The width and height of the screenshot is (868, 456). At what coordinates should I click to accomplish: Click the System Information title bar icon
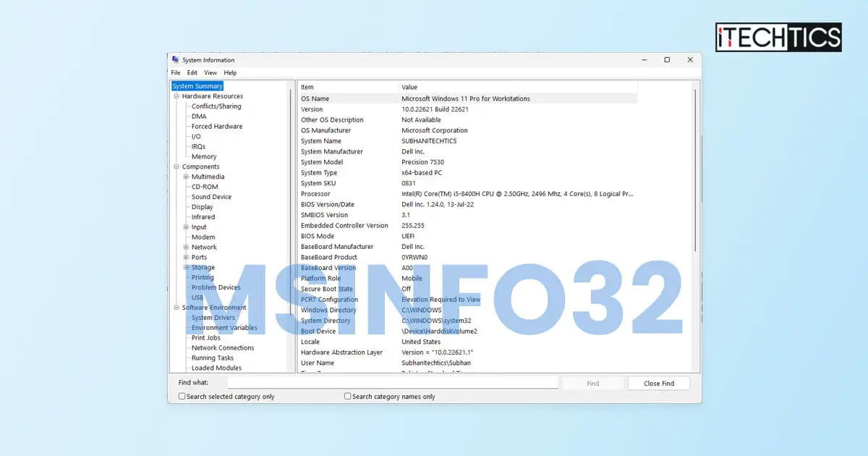point(175,59)
